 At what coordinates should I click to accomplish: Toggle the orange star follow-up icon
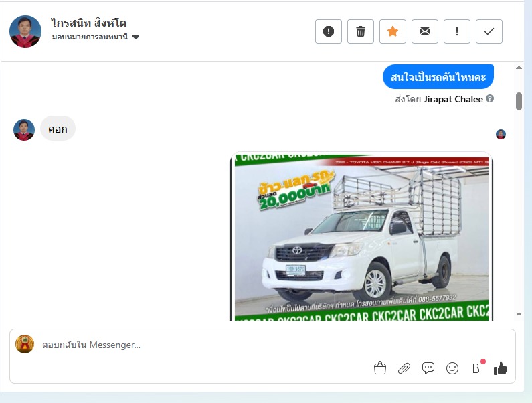pyautogui.click(x=393, y=31)
